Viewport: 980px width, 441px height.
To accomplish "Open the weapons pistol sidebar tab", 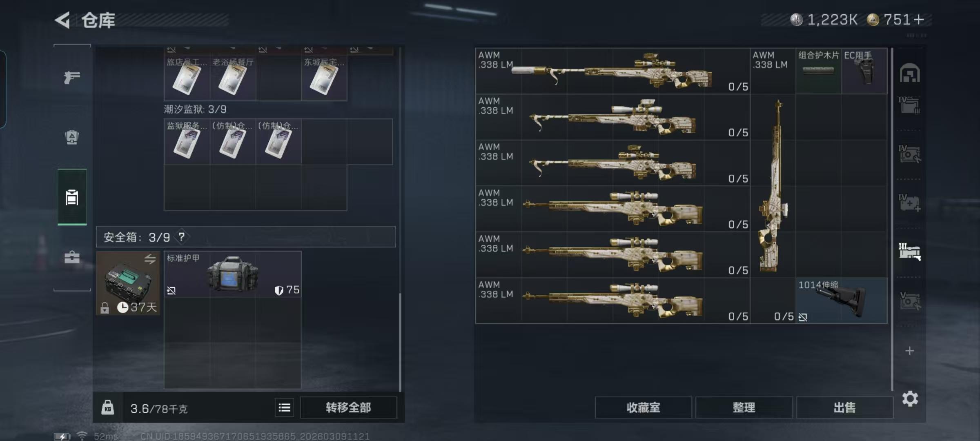I will pyautogui.click(x=72, y=77).
